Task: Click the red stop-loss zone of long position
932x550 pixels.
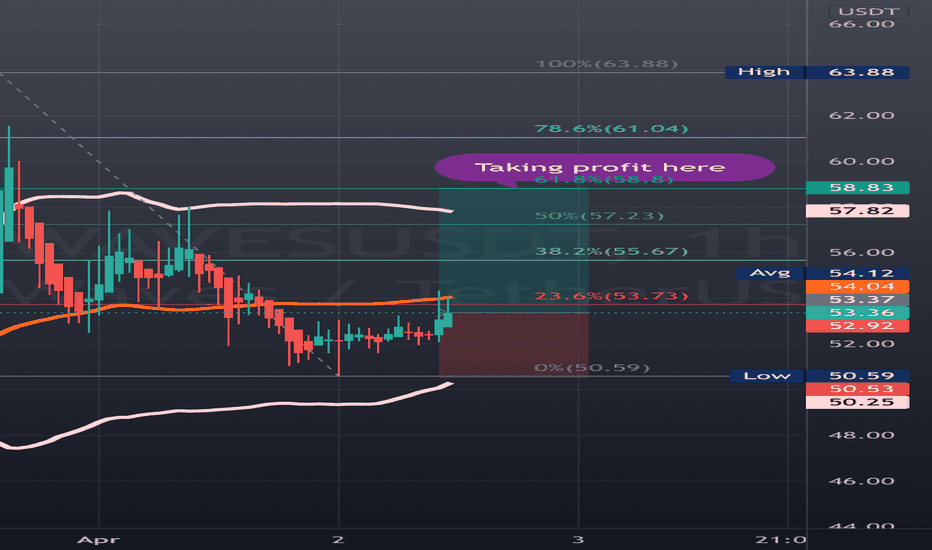Action: (514, 345)
